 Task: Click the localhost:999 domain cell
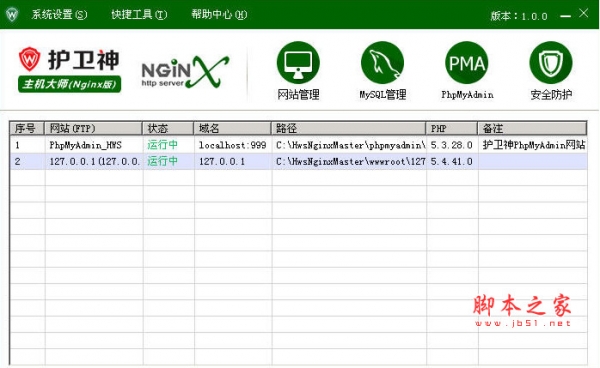[x=233, y=145]
